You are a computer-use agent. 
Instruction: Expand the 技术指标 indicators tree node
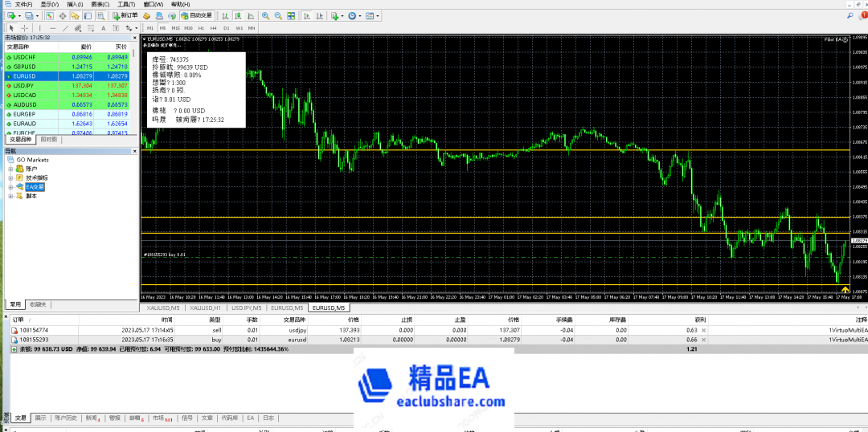[x=10, y=177]
